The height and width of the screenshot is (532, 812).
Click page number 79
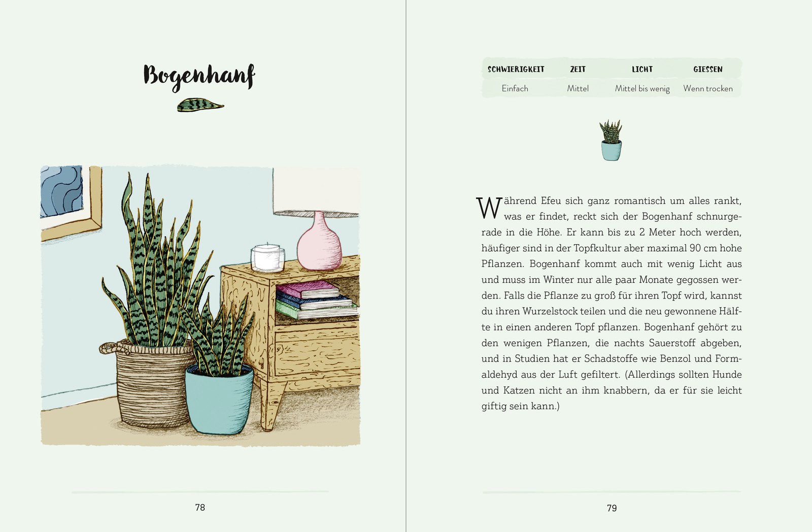(x=612, y=508)
